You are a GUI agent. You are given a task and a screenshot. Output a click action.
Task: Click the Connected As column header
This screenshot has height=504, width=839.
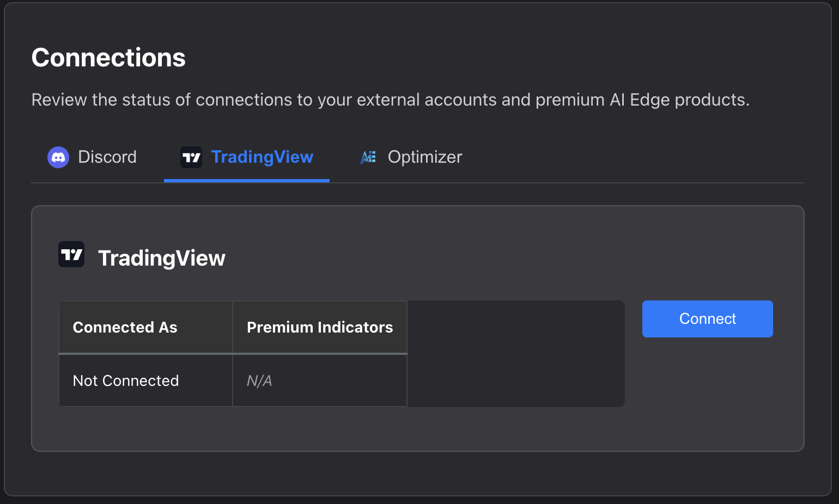(125, 327)
